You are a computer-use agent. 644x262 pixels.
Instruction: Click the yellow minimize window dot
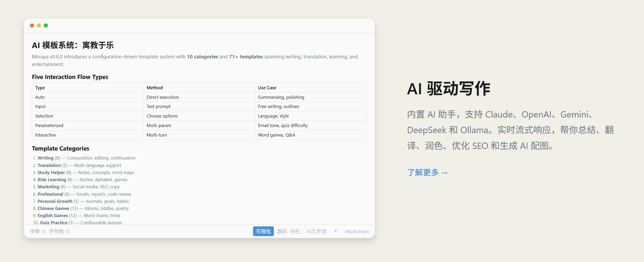coord(39,25)
